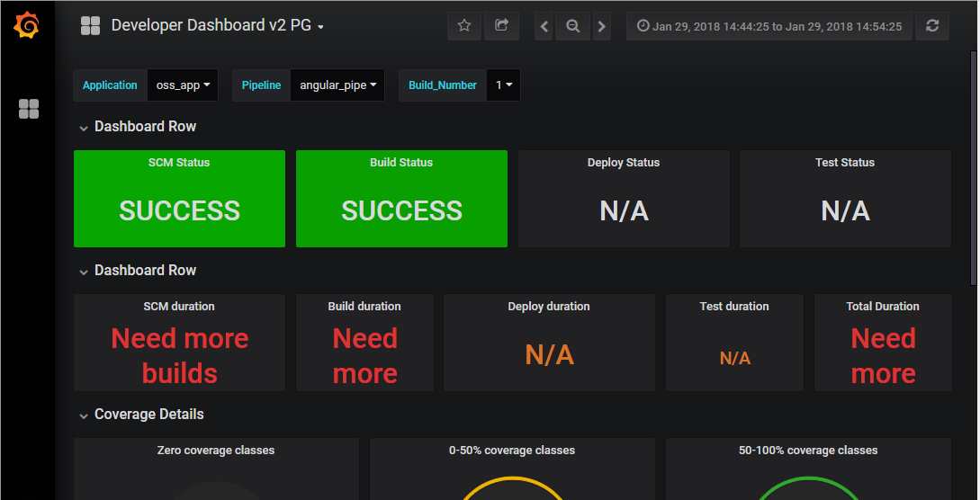Open the Pipeline angular_pipe dropdown
This screenshot has width=980, height=500.
point(337,85)
